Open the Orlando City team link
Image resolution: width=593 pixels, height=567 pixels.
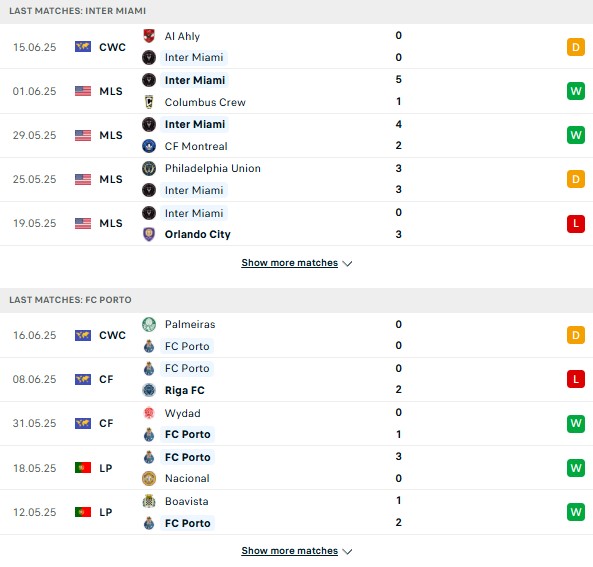point(197,234)
